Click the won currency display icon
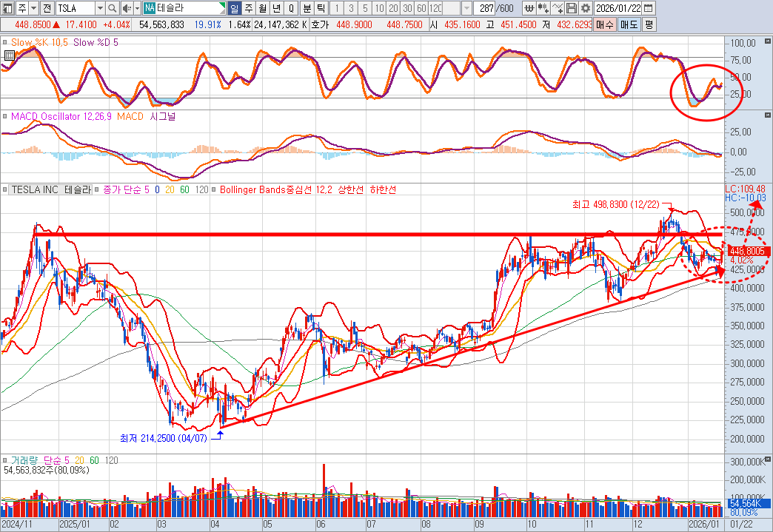 click(529, 8)
